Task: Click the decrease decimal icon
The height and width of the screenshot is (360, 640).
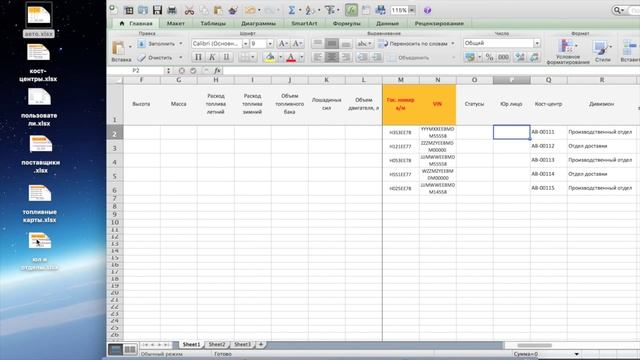Action: point(534,57)
